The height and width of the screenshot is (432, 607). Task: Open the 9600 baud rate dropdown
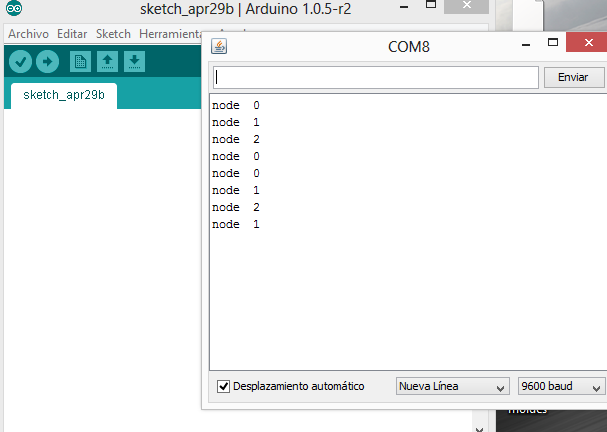coord(561,386)
